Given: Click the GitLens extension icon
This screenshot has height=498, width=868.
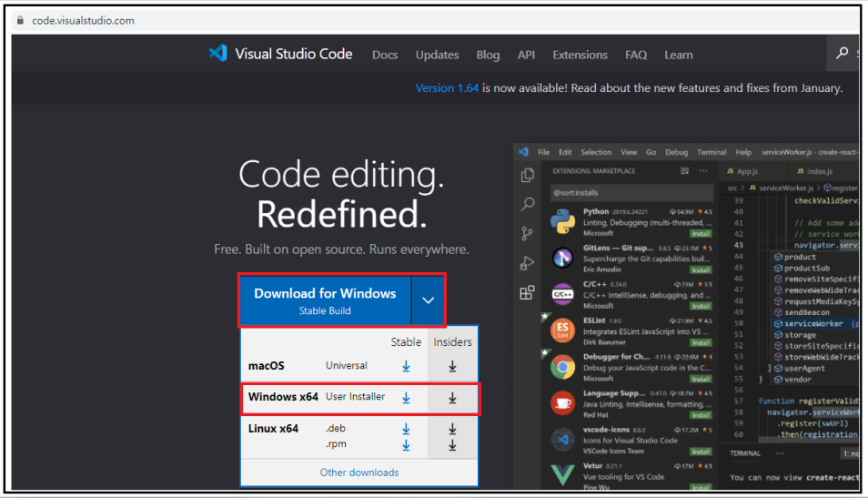Looking at the screenshot, I should tap(562, 258).
